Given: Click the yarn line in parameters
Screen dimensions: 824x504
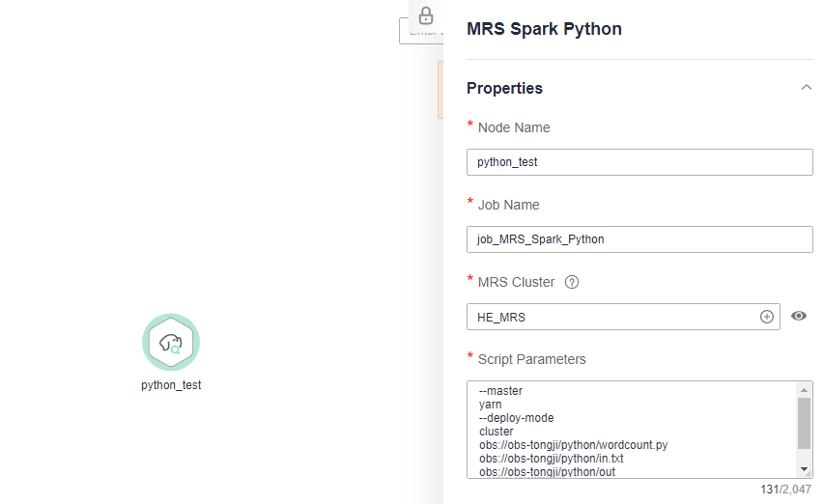Looking at the screenshot, I should (490, 405).
